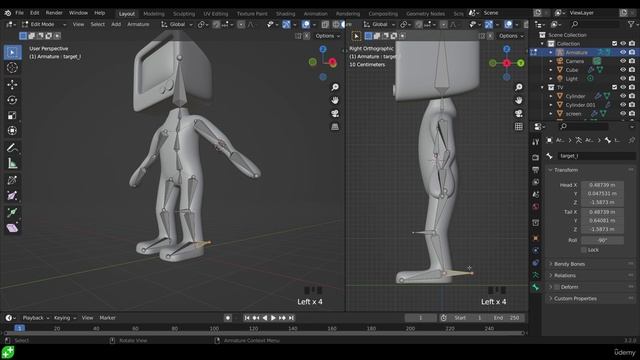Click the play animation button
640x360 pixels.
(x=273, y=318)
